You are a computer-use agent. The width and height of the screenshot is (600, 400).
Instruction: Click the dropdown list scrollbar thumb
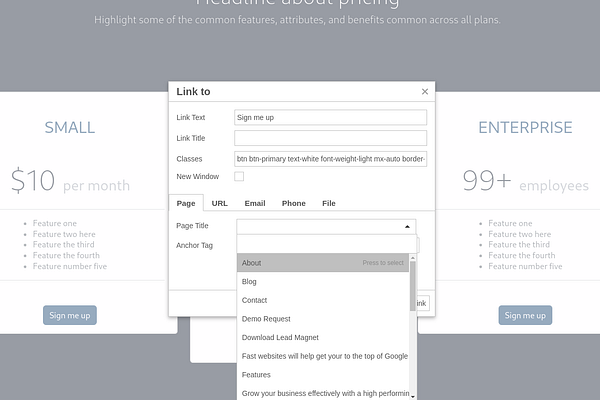(x=412, y=286)
